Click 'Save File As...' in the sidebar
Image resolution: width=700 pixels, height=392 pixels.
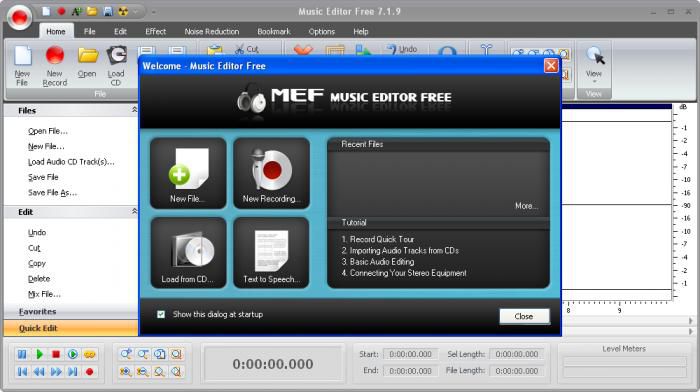tap(52, 193)
